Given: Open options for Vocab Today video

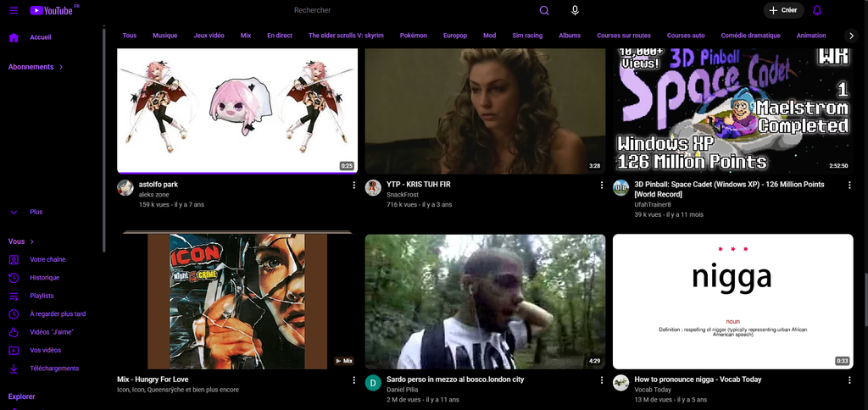Looking at the screenshot, I should (849, 380).
